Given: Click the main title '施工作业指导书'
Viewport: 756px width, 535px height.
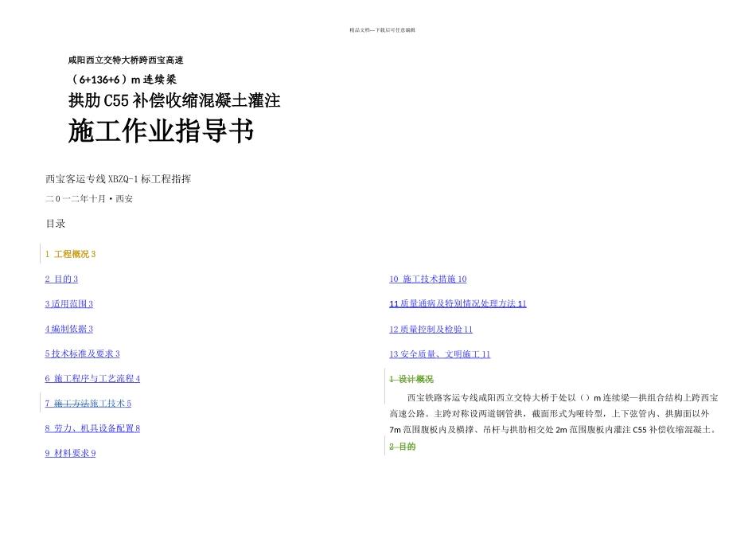Looking at the screenshot, I should click(x=161, y=131).
